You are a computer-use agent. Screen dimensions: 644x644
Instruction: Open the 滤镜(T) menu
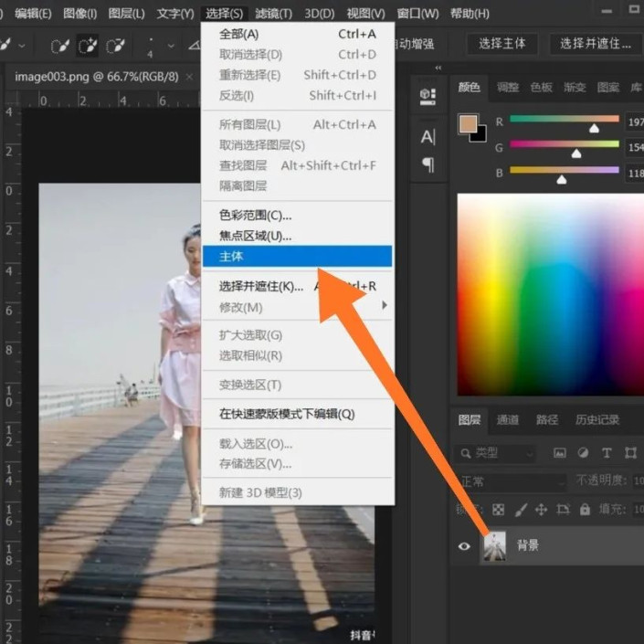click(x=273, y=14)
